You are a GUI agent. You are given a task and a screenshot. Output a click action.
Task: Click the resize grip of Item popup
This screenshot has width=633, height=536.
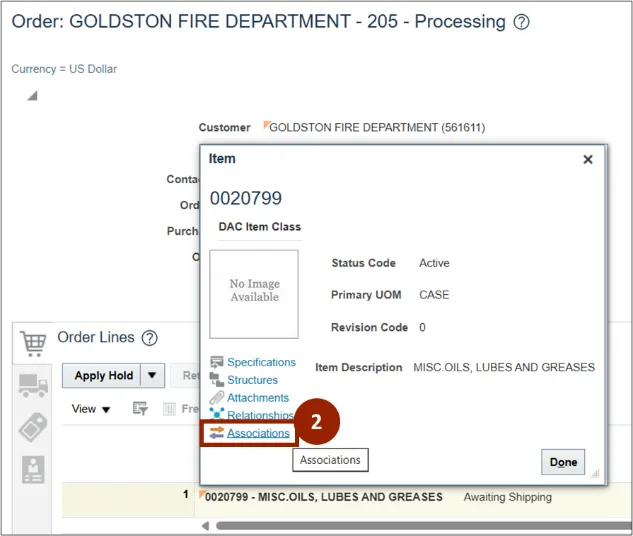pos(595,473)
